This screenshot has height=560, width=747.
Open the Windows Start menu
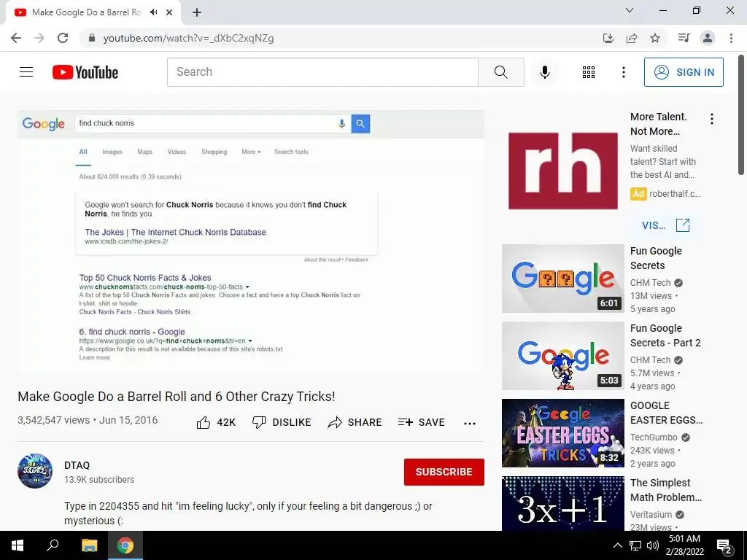pos(18,545)
